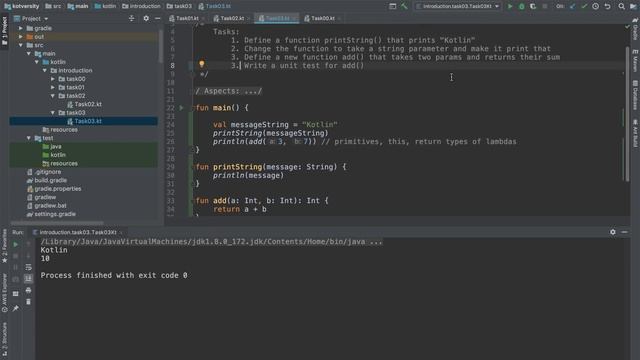Toggle soft-wrap in Run console
This screenshot has width=640, height=360.
(28, 267)
